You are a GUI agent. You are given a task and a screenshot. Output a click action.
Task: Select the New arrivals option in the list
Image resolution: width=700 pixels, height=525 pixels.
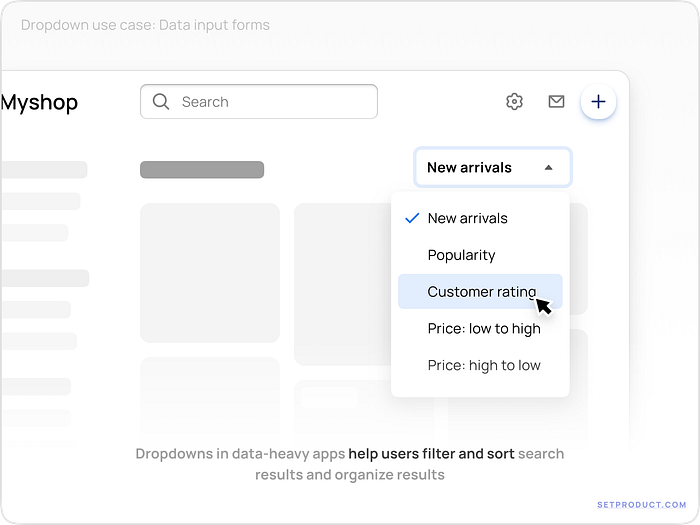(467, 218)
